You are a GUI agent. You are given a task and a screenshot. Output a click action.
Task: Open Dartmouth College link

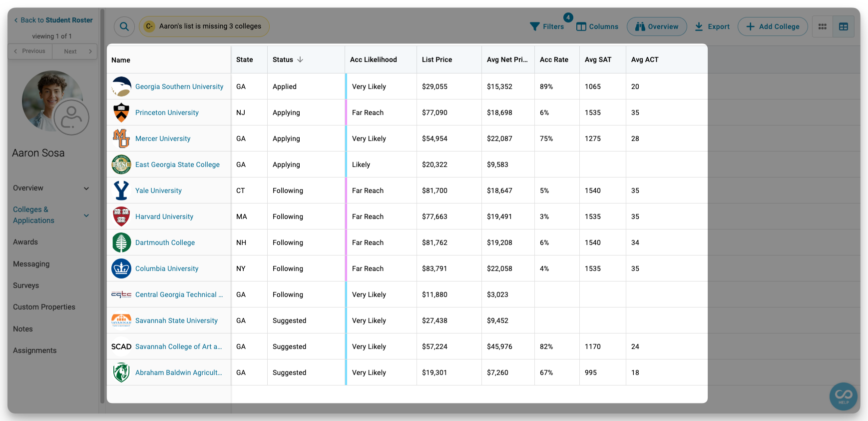(x=165, y=242)
